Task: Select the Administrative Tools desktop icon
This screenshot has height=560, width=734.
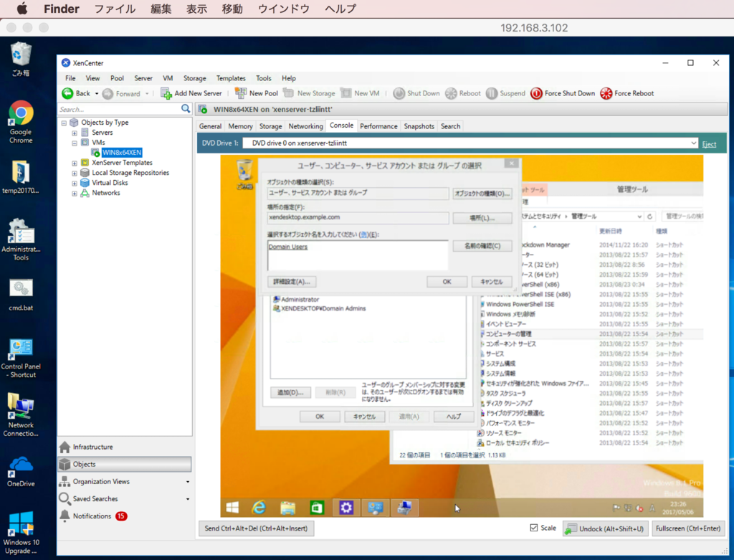Action: coord(21,239)
